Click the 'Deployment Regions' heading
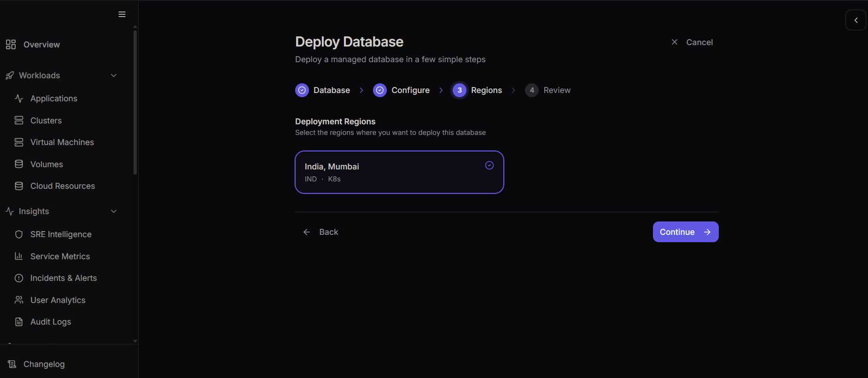The height and width of the screenshot is (378, 868). (335, 122)
